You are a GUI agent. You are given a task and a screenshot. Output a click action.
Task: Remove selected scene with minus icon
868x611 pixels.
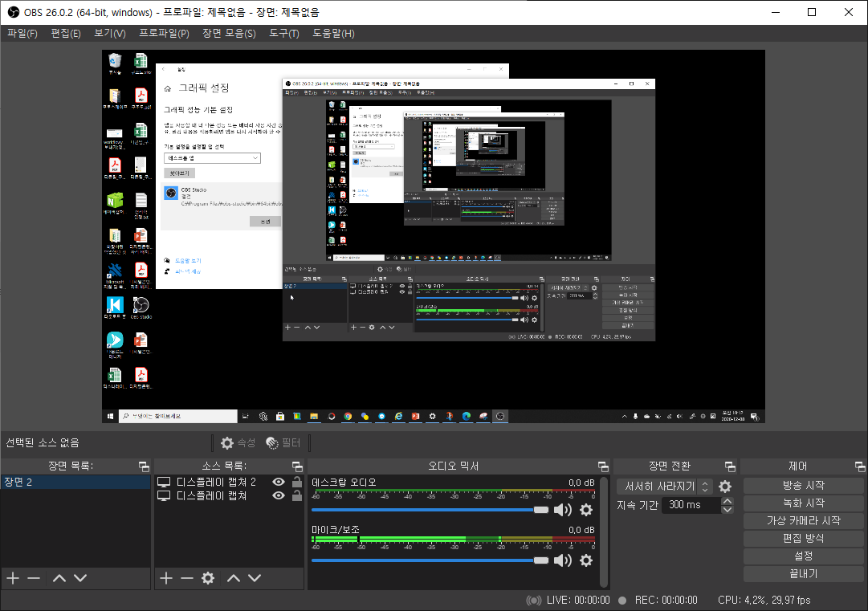point(34,578)
